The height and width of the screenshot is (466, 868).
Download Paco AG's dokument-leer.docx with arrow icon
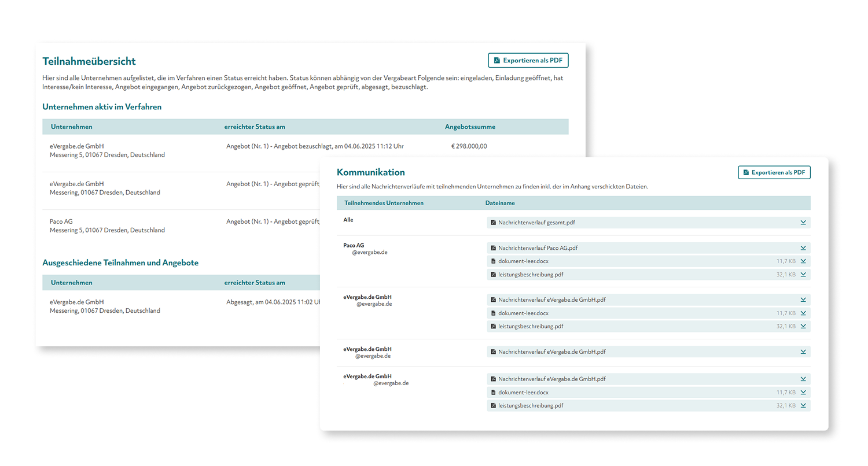click(803, 261)
